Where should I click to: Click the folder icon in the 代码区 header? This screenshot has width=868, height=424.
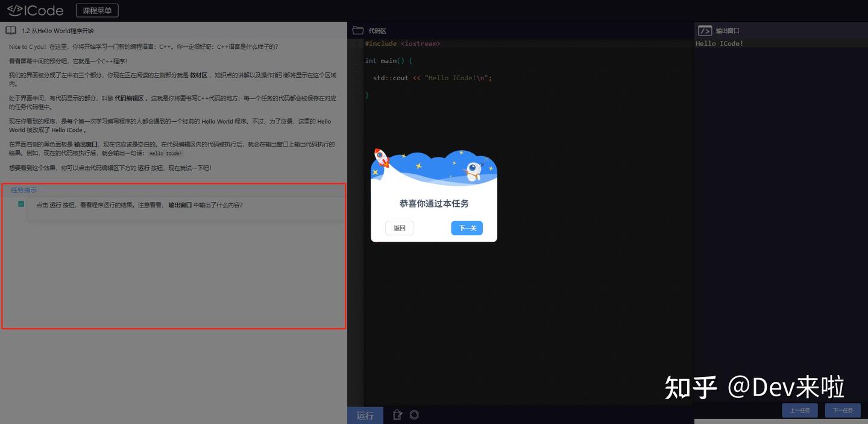[x=358, y=30]
